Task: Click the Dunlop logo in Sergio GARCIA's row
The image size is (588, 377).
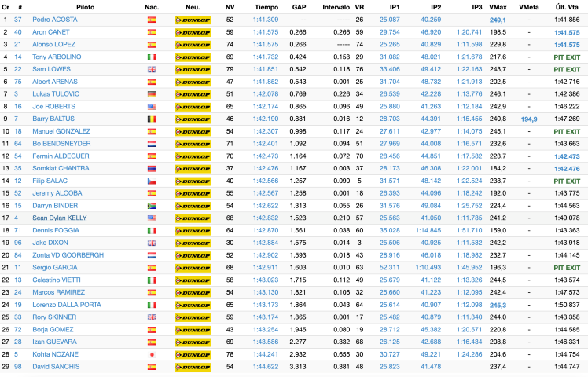Action: [193, 268]
